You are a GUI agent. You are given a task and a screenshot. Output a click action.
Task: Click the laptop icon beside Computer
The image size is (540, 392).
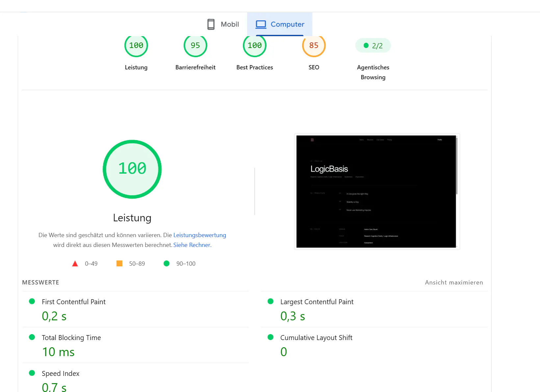tap(261, 24)
